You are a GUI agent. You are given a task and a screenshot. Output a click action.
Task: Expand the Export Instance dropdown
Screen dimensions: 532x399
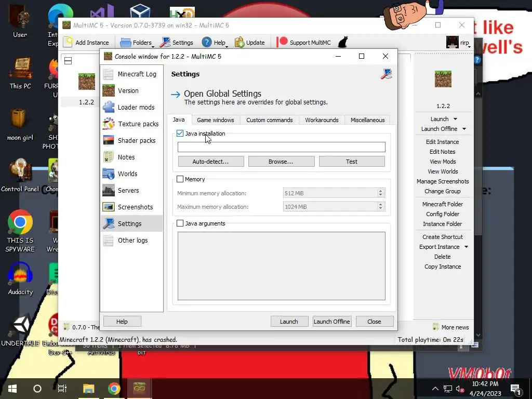pos(466,247)
